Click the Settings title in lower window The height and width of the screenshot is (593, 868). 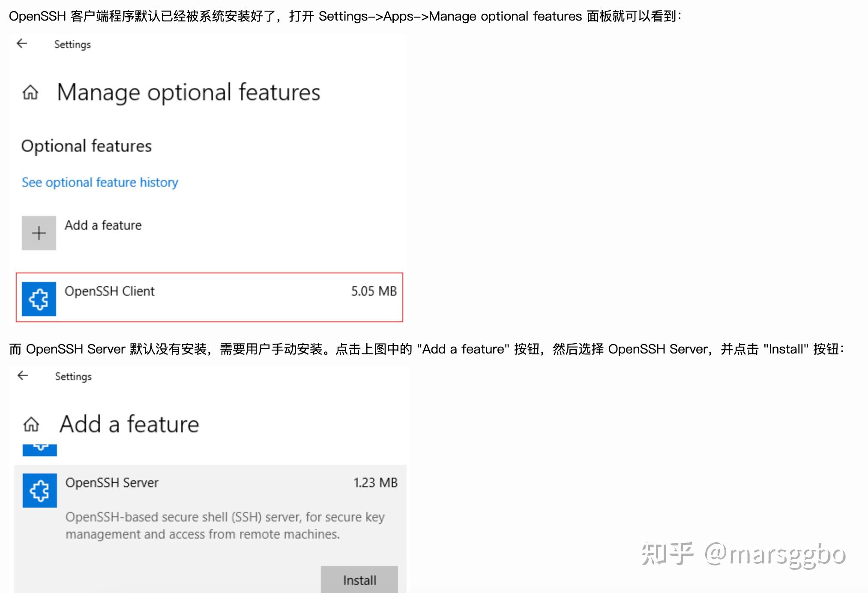[x=73, y=377]
